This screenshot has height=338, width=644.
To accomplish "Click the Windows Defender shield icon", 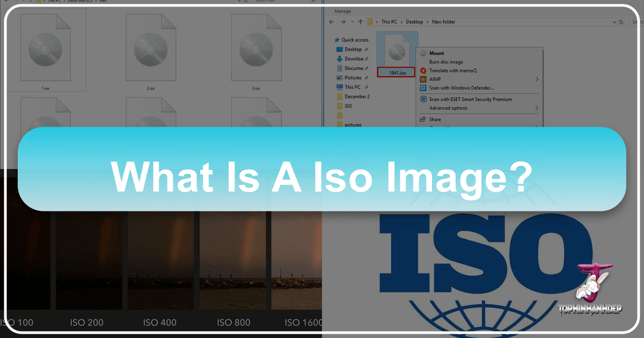I will [x=423, y=88].
